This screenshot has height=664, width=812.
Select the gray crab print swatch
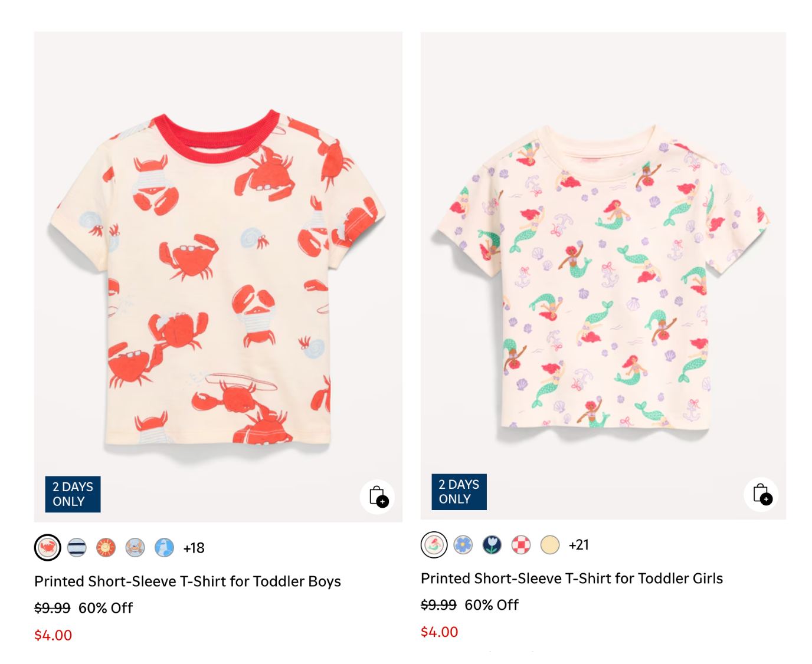(x=135, y=548)
